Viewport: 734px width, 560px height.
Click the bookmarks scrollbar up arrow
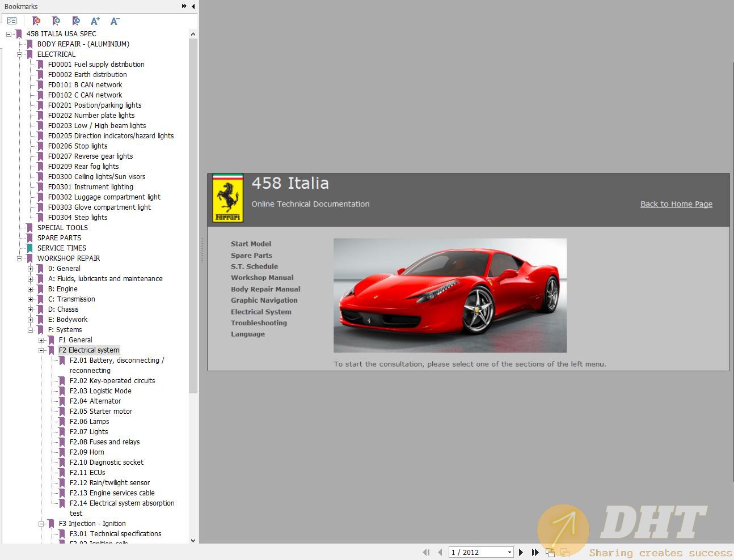193,34
